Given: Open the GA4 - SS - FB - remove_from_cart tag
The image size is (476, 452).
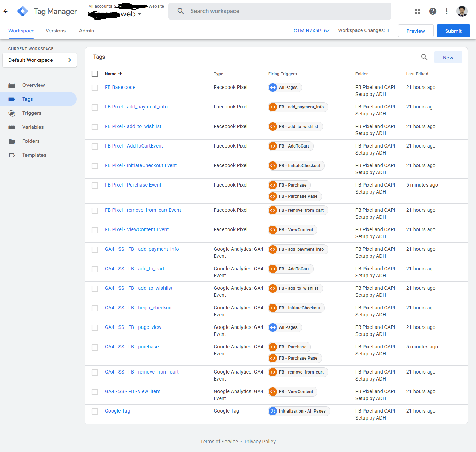Looking at the screenshot, I should 142,372.
